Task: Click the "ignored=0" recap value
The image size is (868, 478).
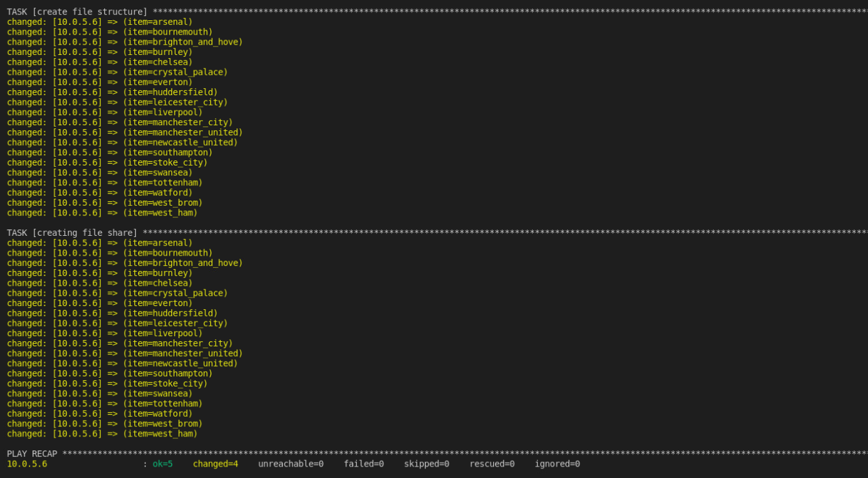Action: pyautogui.click(x=557, y=464)
